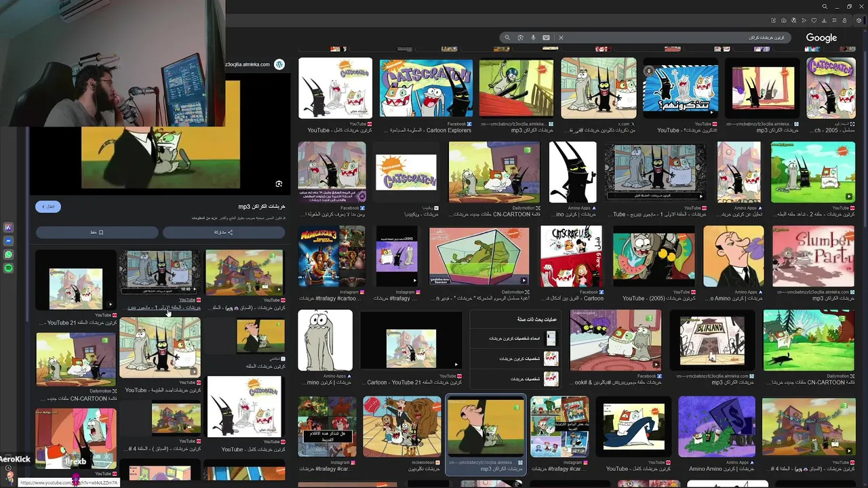Open the wide Catscratch blue logo thumbnail in first row

(x=426, y=88)
